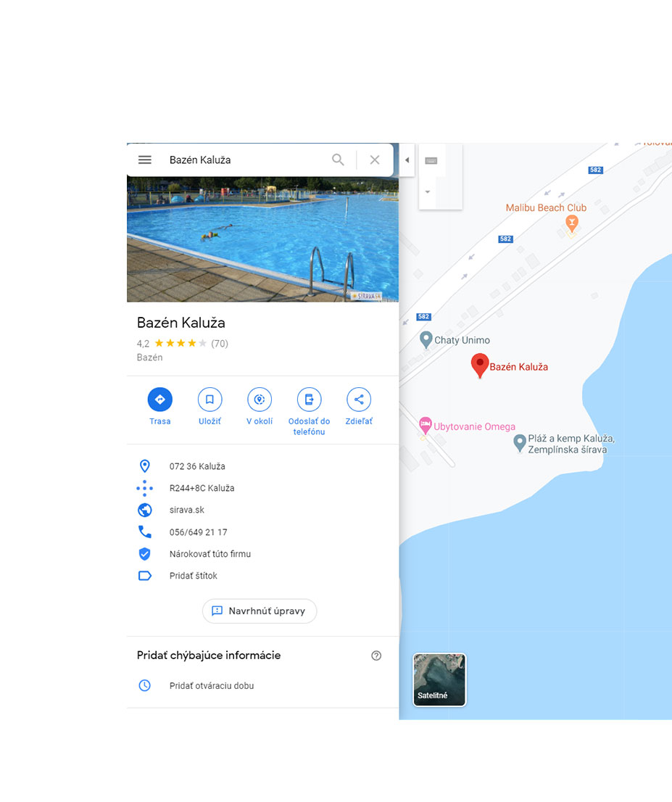Screen dimensions: 672x802
Task: Save the place with Uložiť icon
Action: click(x=210, y=400)
